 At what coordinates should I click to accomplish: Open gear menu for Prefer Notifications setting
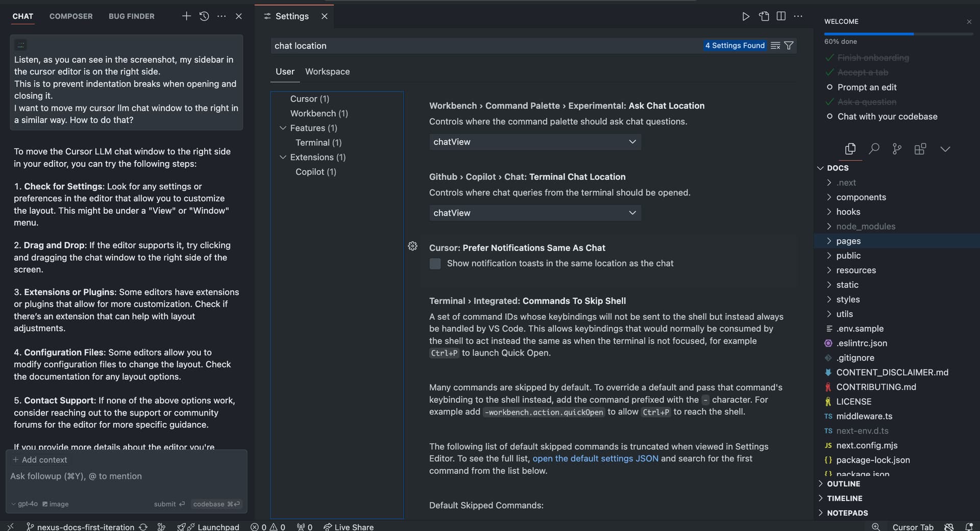click(x=412, y=246)
